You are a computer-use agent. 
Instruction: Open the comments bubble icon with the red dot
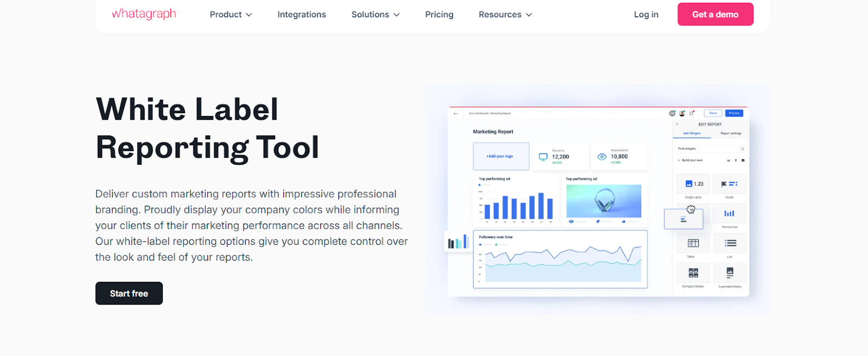point(692,113)
